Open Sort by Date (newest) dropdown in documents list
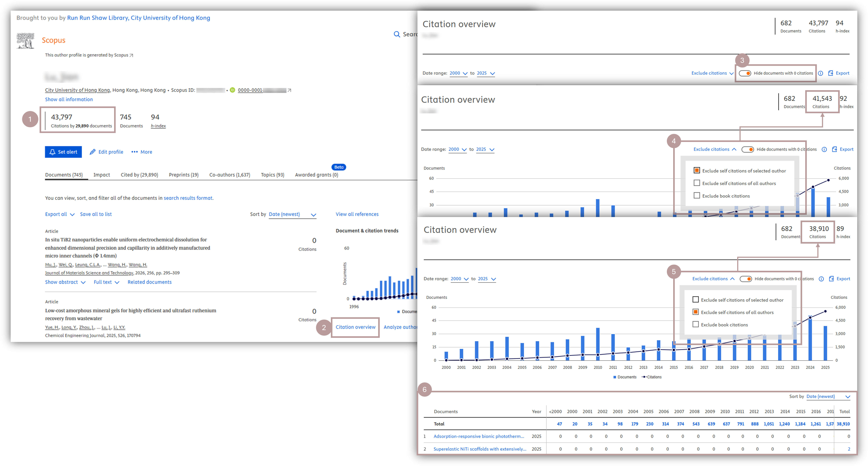 (x=292, y=215)
